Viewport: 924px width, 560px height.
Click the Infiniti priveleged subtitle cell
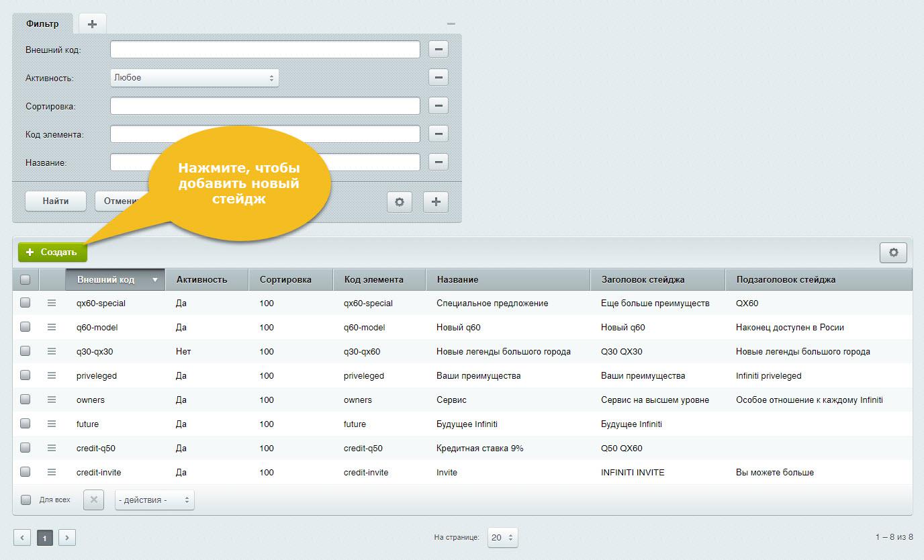(x=769, y=375)
